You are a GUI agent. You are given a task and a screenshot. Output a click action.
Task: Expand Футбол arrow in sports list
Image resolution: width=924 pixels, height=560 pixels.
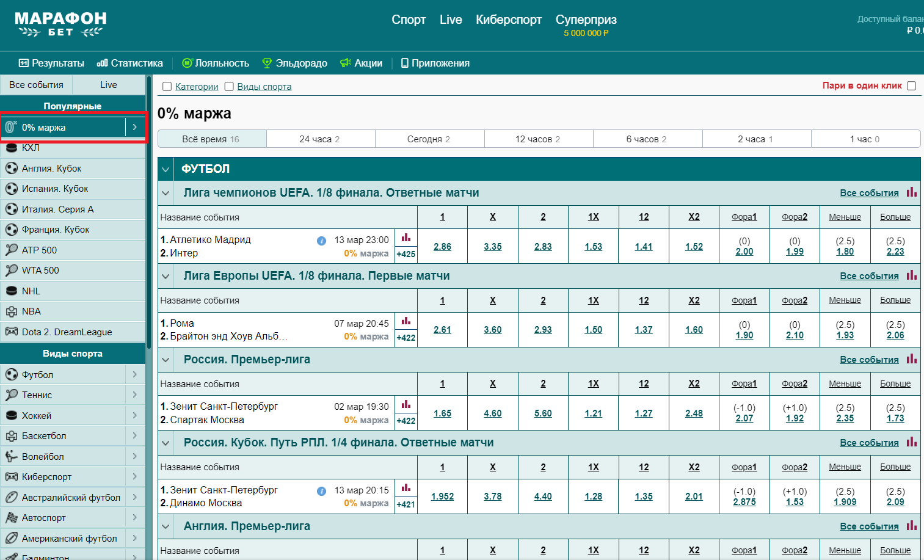click(x=135, y=374)
